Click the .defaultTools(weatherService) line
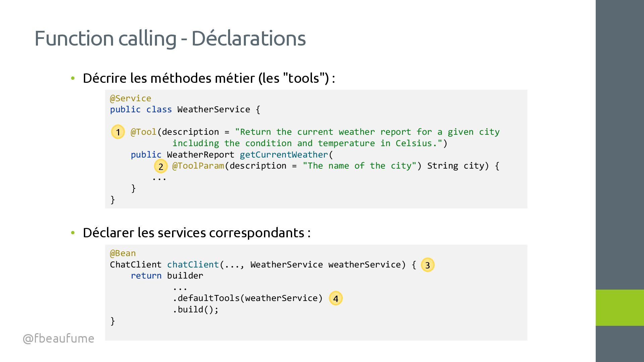The image size is (644, 362). point(248,298)
